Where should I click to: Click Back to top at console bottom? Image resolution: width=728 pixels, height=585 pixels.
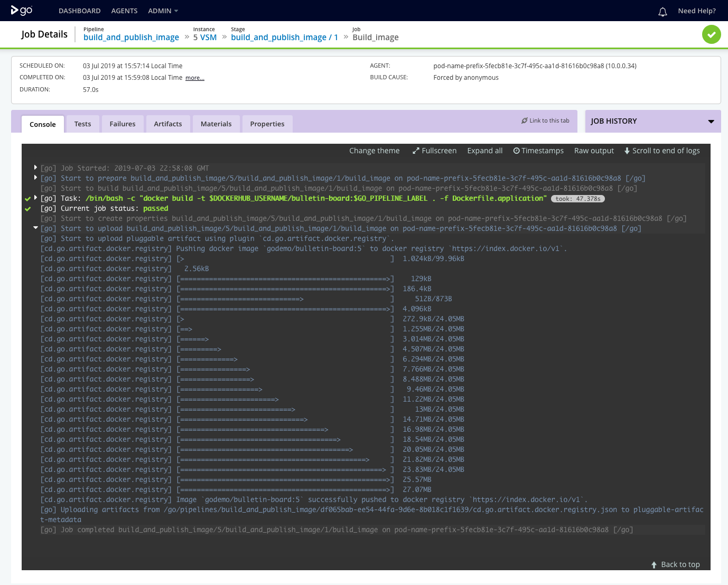click(x=676, y=564)
